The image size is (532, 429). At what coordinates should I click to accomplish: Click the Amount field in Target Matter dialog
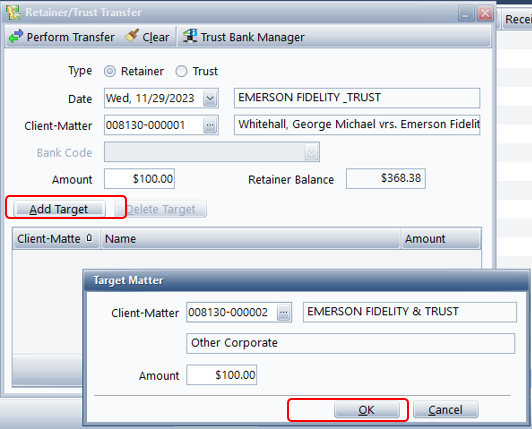coord(222,375)
